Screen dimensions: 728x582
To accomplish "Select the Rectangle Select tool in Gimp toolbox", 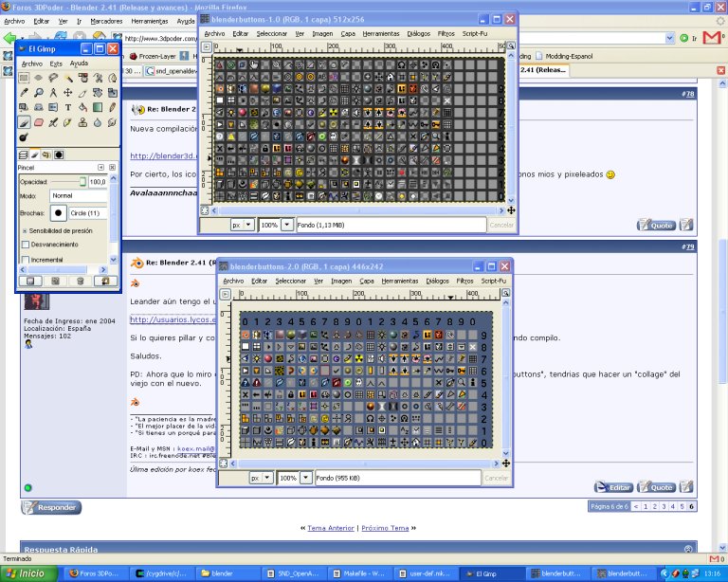I will (24, 78).
